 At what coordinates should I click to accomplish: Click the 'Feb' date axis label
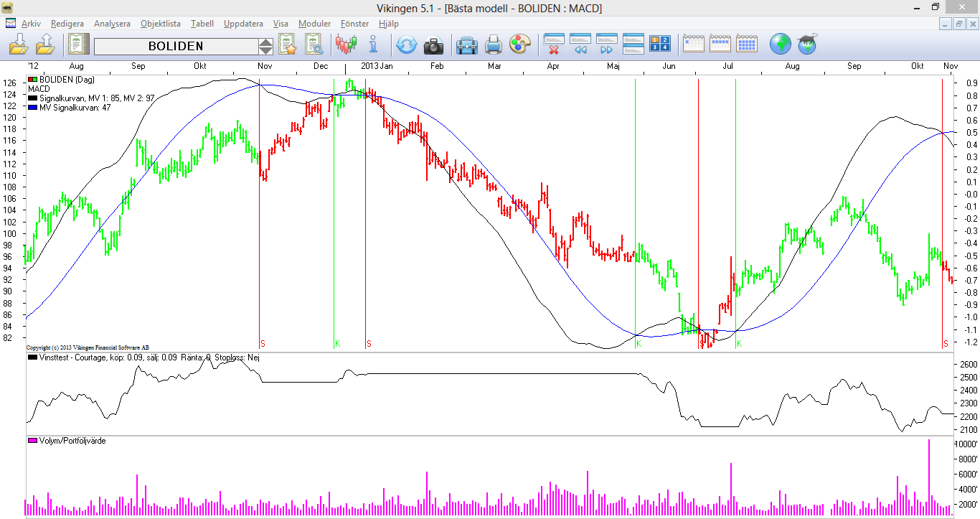437,66
